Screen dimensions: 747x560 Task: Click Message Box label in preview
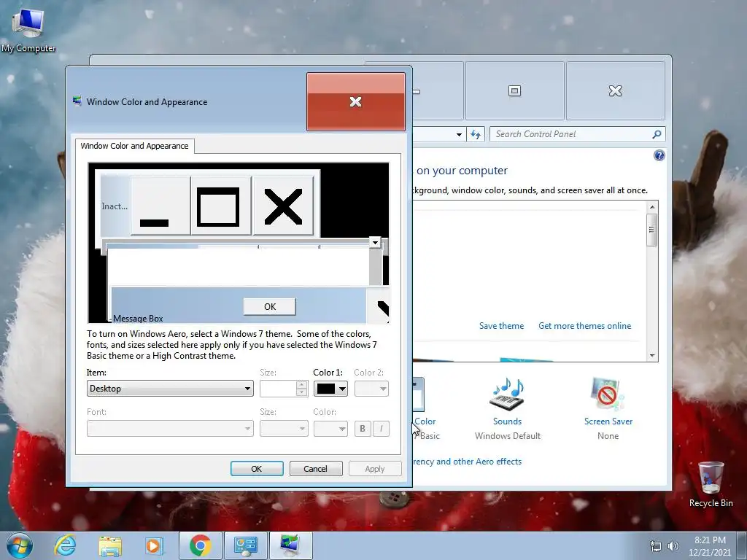(x=138, y=318)
